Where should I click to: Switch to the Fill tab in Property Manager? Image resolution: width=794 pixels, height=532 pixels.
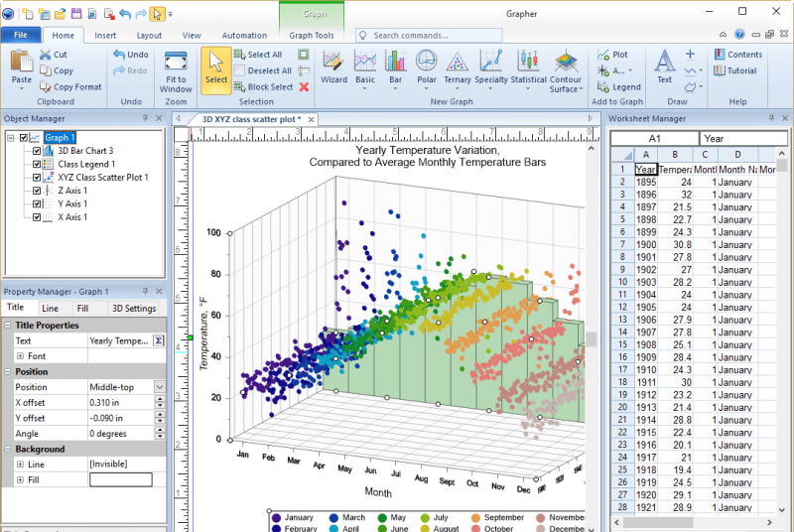(x=82, y=309)
